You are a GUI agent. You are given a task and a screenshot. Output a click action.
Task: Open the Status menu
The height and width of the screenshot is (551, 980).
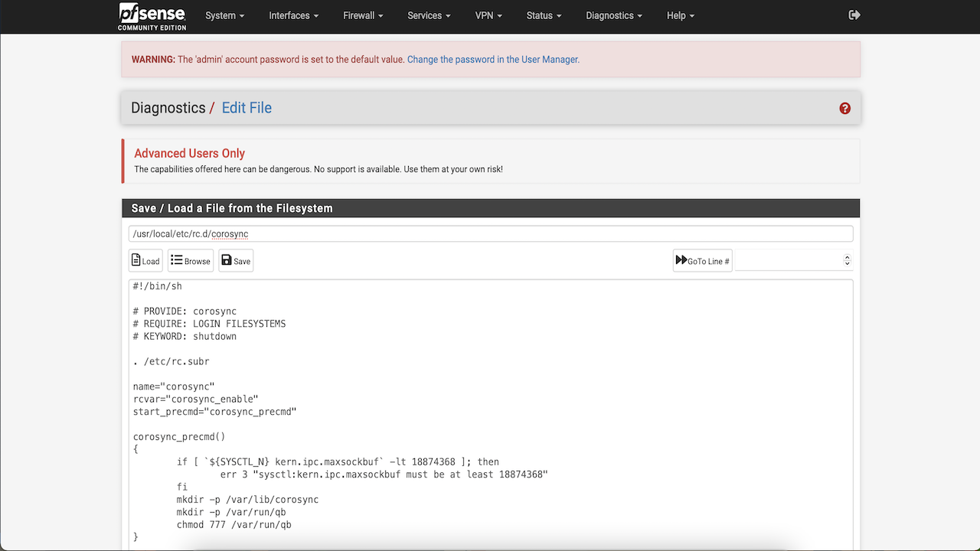pyautogui.click(x=543, y=15)
